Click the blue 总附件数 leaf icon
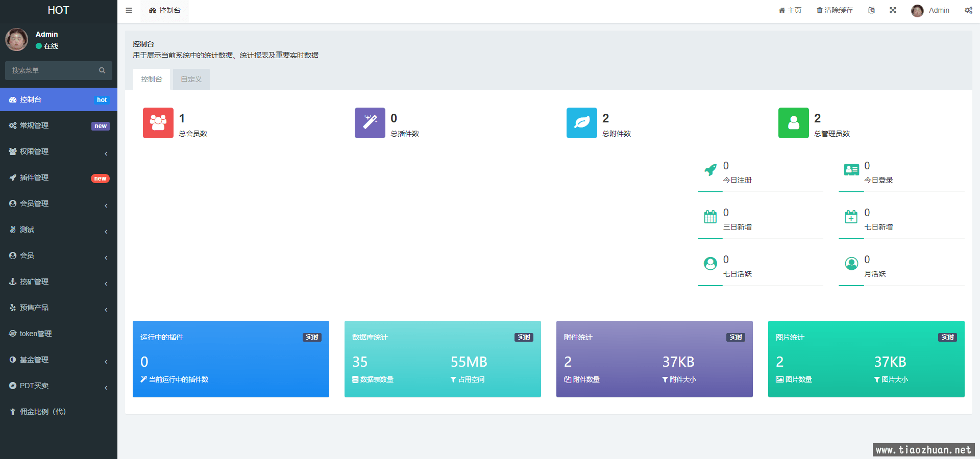The width and height of the screenshot is (980, 459). (x=582, y=123)
